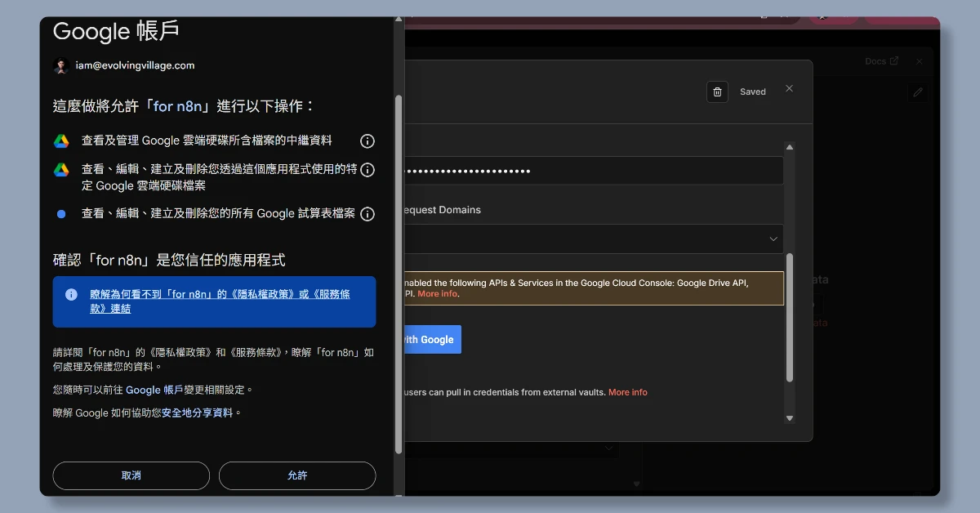The height and width of the screenshot is (513, 980).
Task: Click the for n8n app name link
Action: click(177, 106)
